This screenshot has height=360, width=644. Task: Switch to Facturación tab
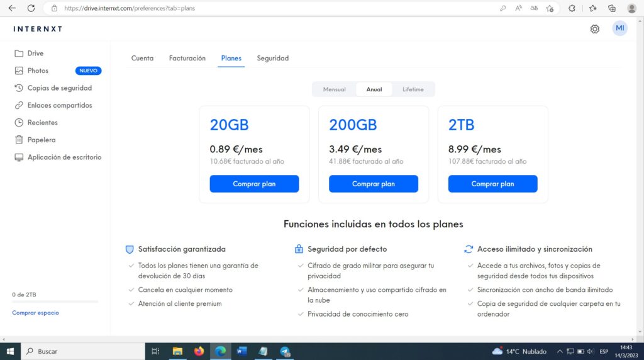coord(187,59)
